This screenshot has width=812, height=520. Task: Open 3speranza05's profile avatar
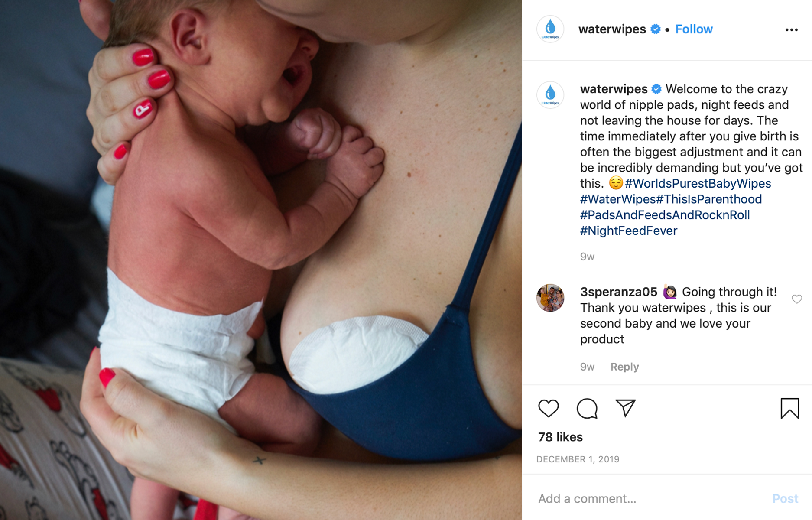click(x=550, y=298)
